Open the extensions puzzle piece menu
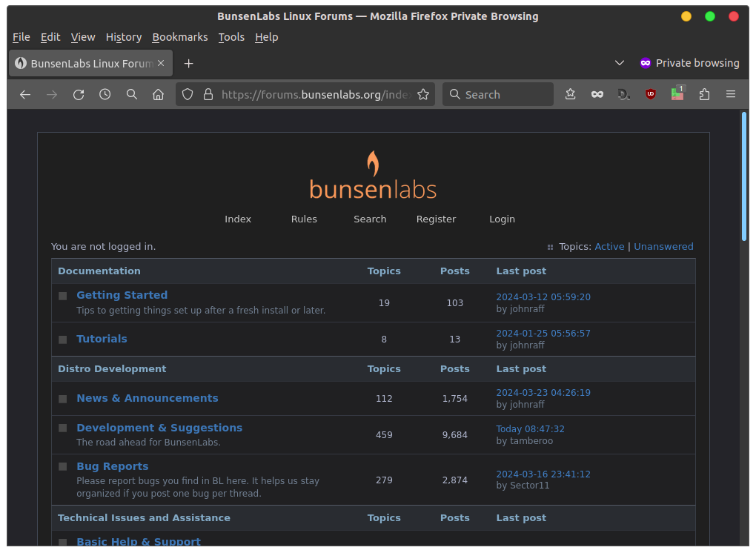Screen dimensions: 756x553 click(x=704, y=94)
